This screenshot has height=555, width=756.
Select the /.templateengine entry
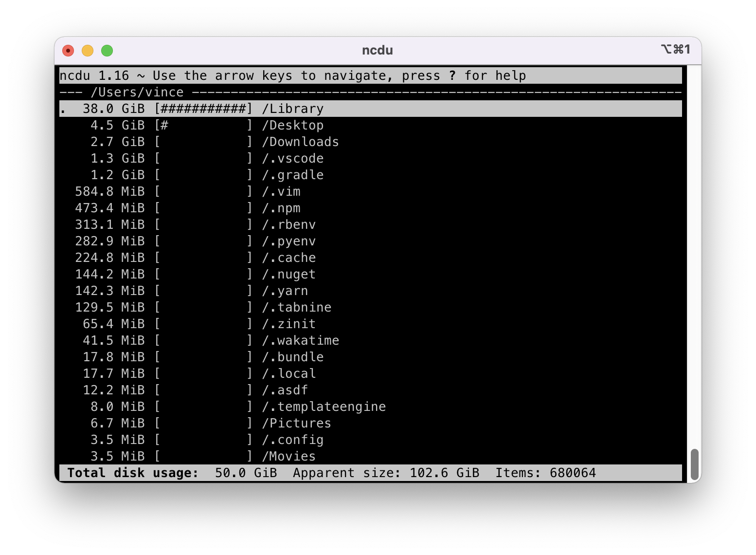pos(371,407)
